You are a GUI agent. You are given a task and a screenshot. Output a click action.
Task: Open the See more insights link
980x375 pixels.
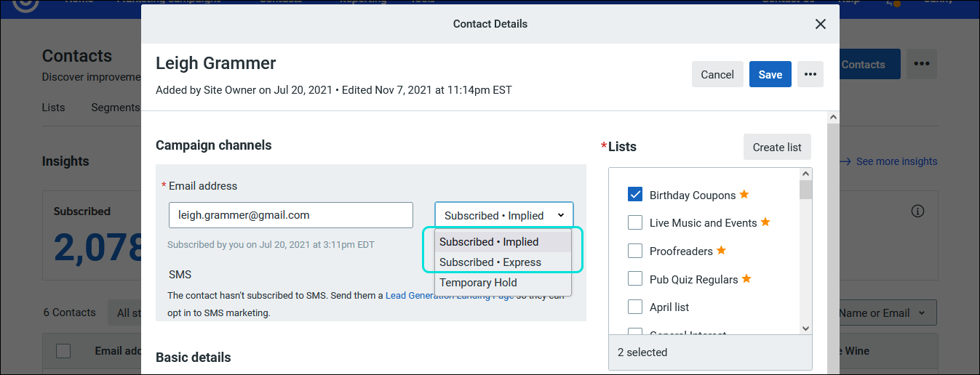click(x=889, y=161)
